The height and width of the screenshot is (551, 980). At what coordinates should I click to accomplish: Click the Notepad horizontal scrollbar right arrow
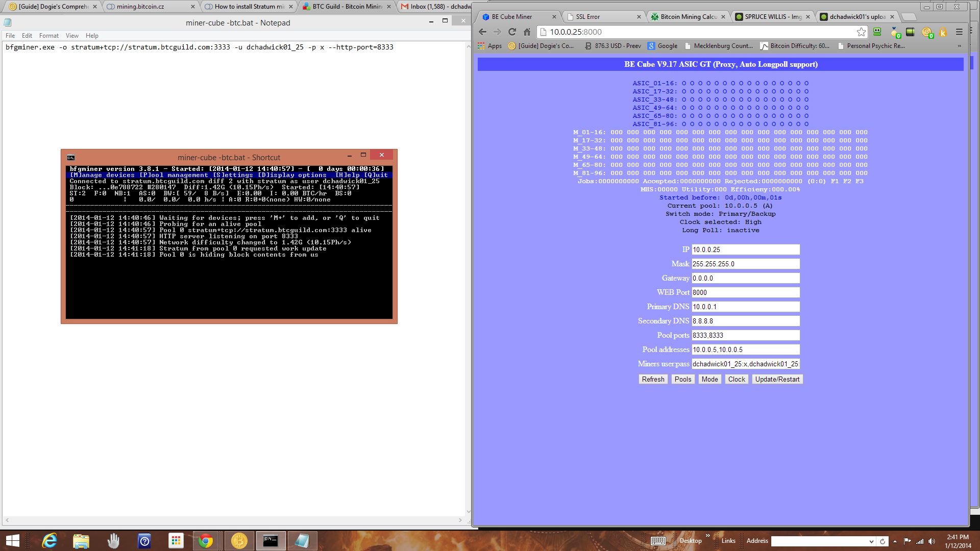[x=460, y=520]
